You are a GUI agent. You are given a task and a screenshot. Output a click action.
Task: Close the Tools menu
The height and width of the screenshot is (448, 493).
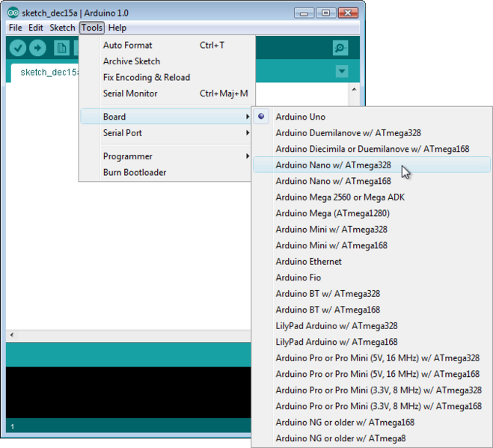pyautogui.click(x=92, y=28)
